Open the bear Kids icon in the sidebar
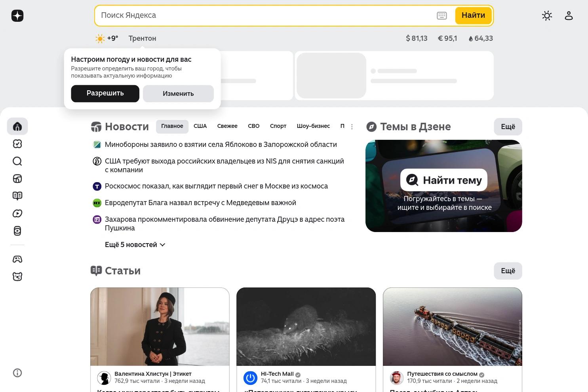Screen dimensions: 588x392 17,276
